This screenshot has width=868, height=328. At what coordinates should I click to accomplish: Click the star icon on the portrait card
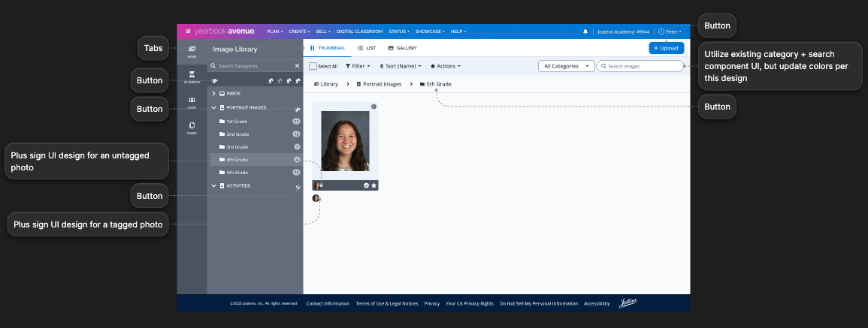374,185
